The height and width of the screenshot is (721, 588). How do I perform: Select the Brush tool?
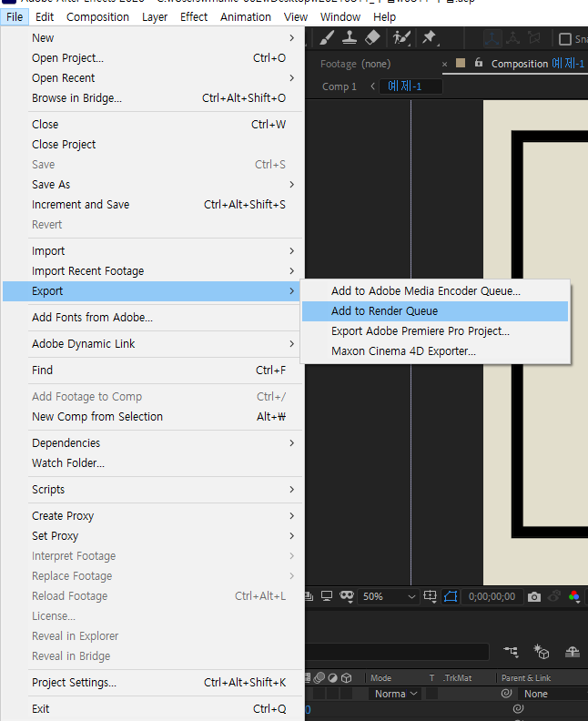[x=327, y=37]
